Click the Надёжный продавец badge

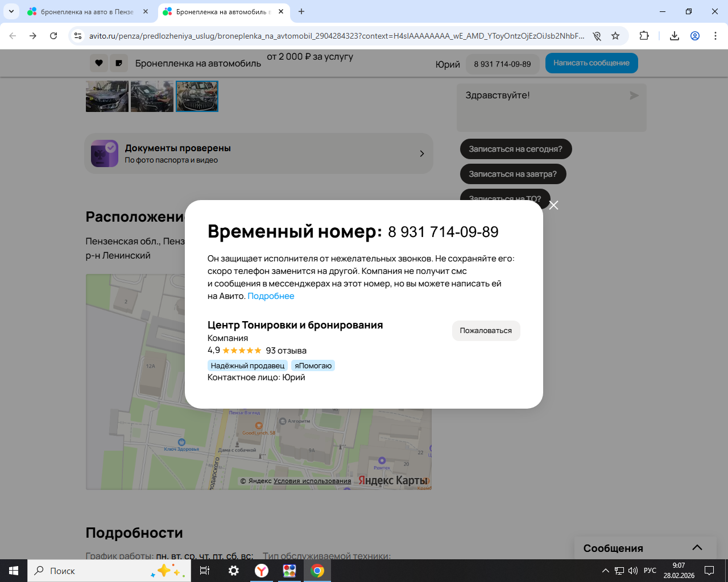[247, 365]
